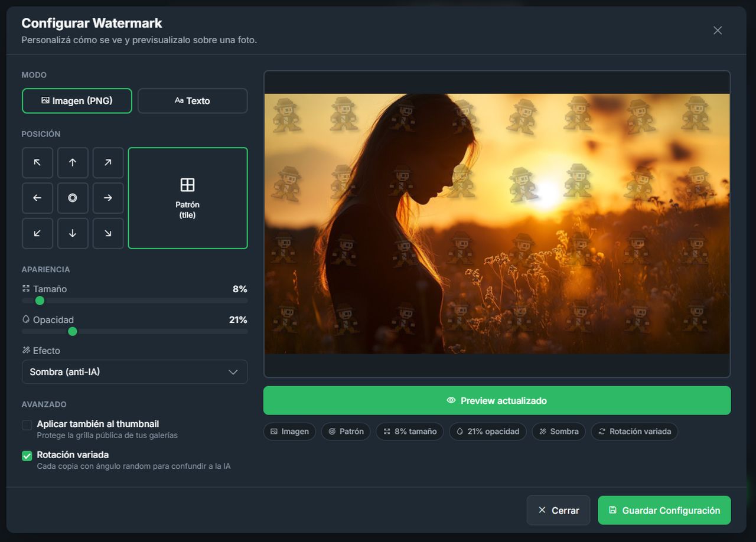Switch to Imagen (PNG) mode
The image size is (756, 542).
coord(77,101)
